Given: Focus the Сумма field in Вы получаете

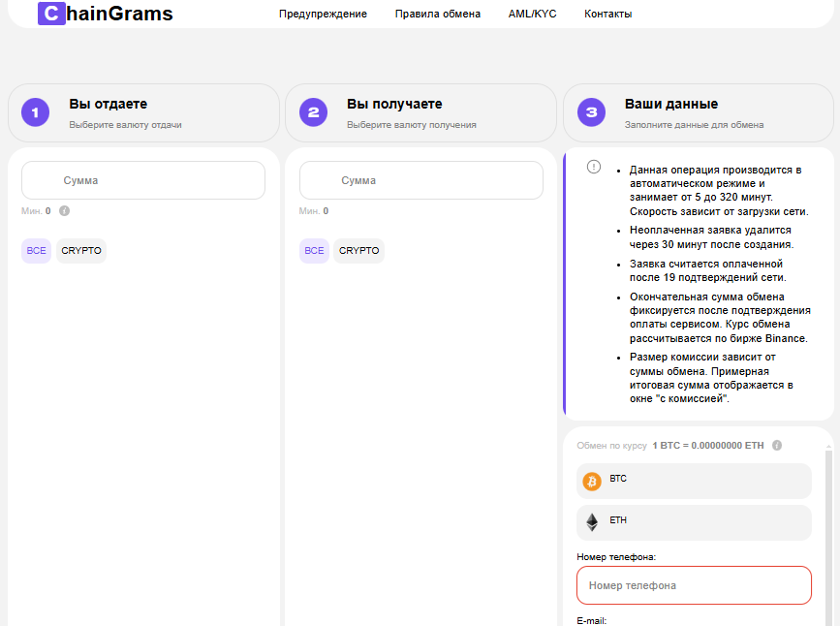Looking at the screenshot, I should pyautogui.click(x=421, y=181).
